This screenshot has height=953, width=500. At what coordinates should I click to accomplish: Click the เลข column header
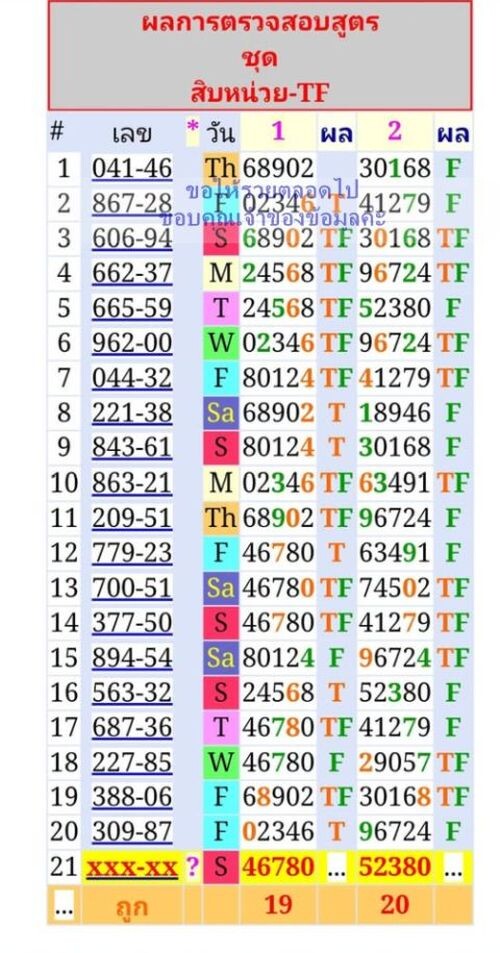132,132
